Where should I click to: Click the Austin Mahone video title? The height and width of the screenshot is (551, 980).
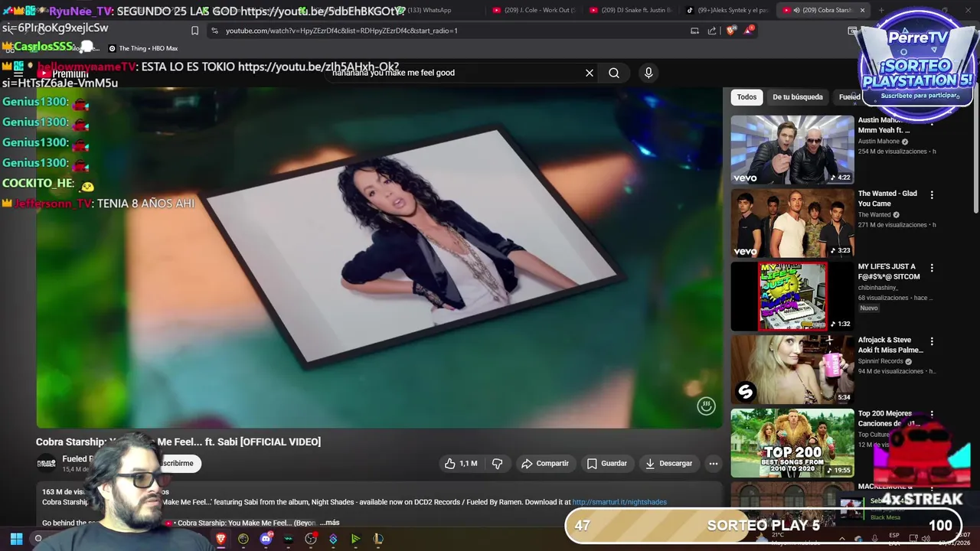click(x=889, y=125)
